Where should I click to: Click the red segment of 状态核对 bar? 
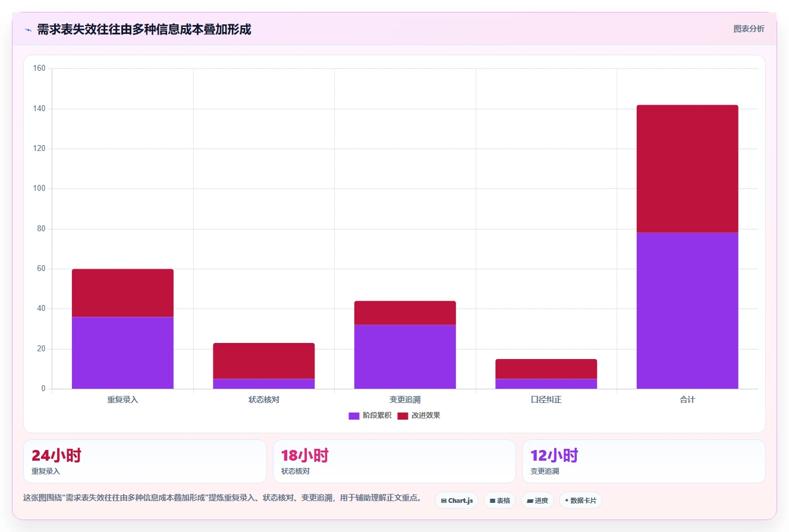point(264,361)
